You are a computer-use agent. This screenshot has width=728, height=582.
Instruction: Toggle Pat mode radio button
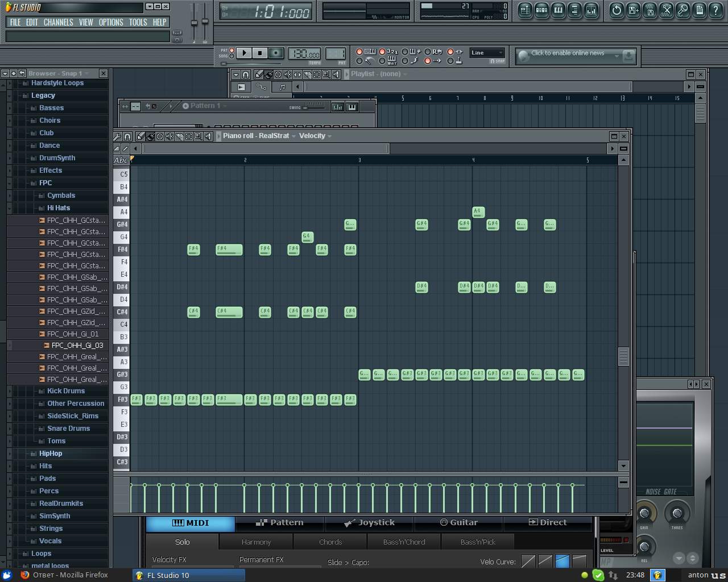pos(231,51)
